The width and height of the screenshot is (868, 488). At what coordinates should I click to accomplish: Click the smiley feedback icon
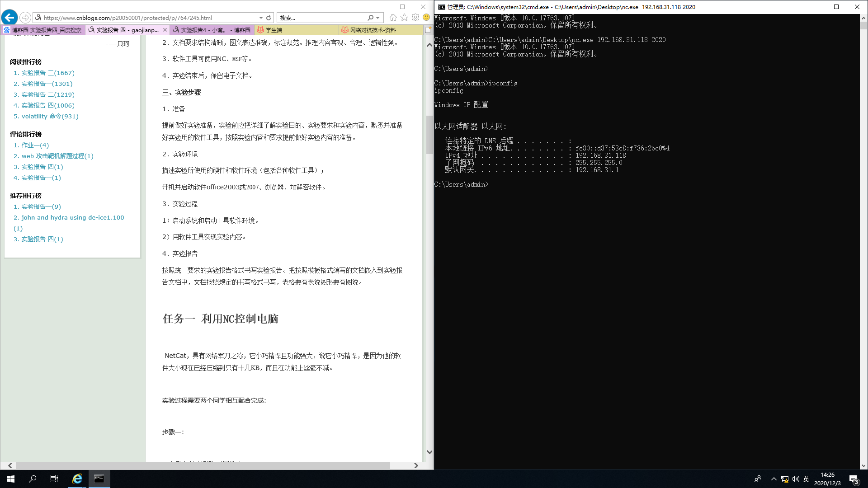click(x=426, y=18)
